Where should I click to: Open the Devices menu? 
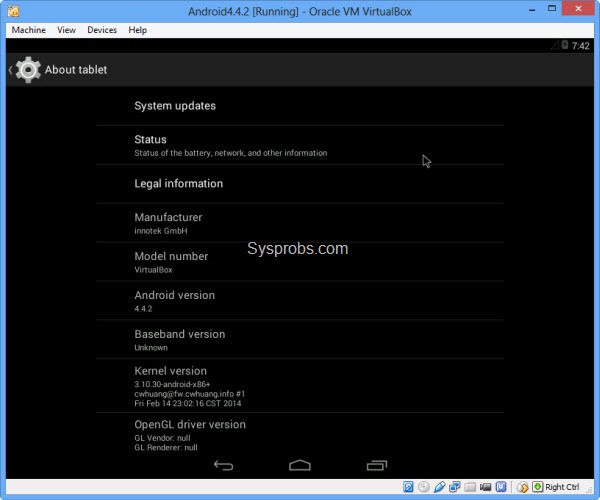pos(102,30)
